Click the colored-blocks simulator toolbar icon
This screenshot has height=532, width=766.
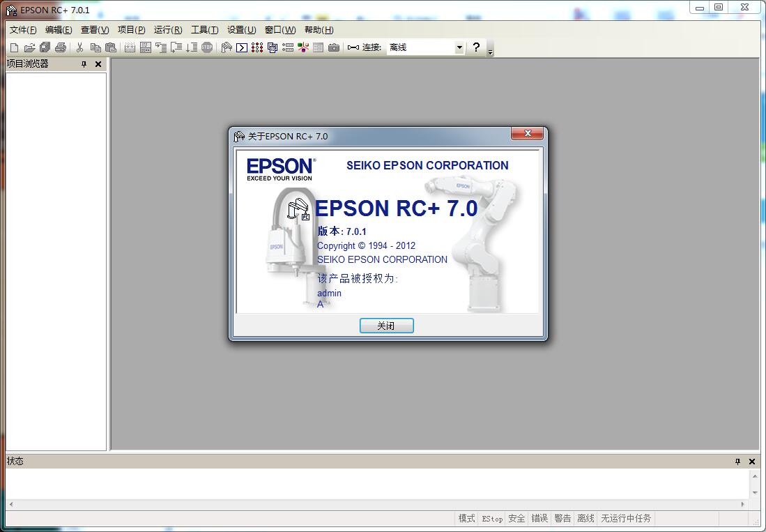pyautogui.click(x=303, y=47)
